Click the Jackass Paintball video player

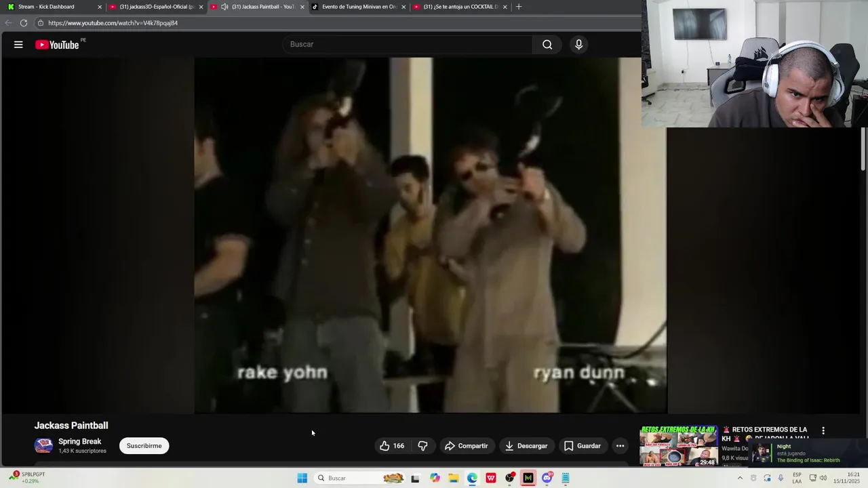(431, 235)
